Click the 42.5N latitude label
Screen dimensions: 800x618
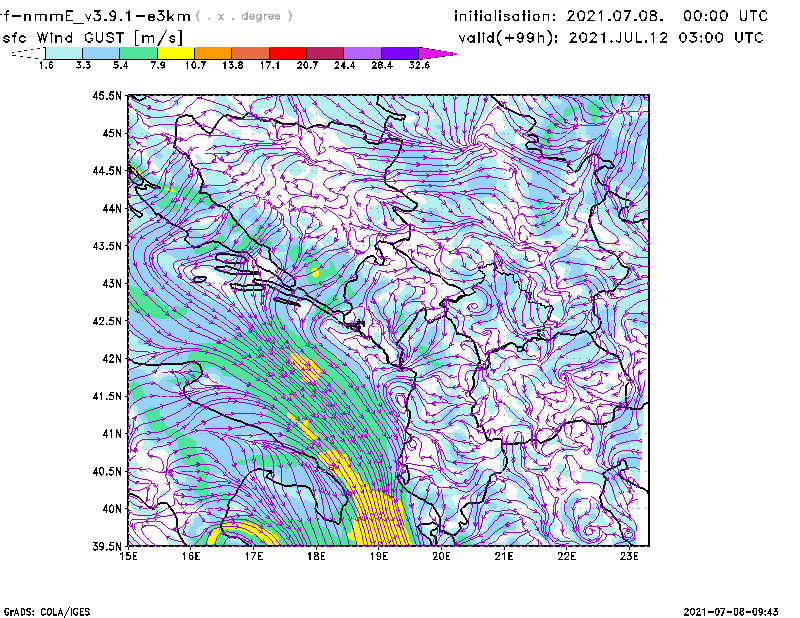point(107,321)
